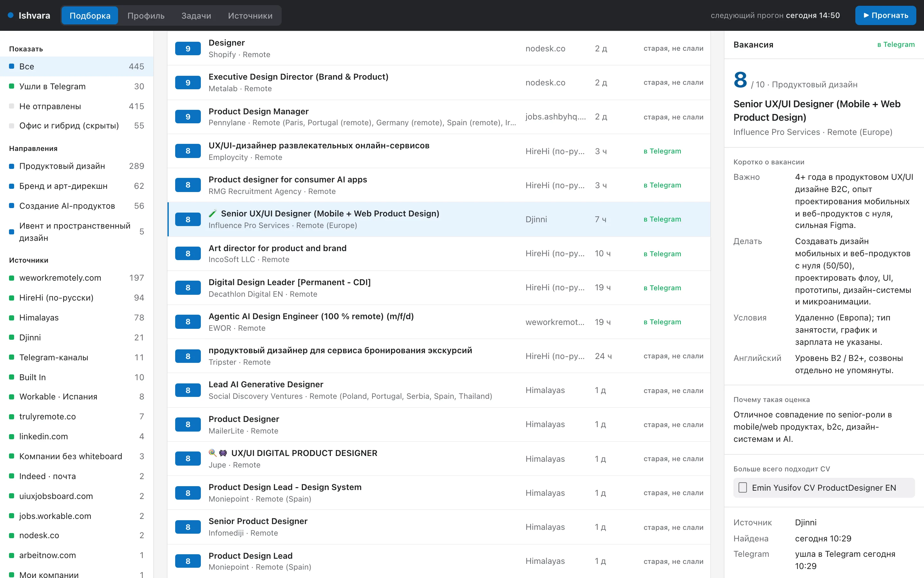
Task: Select jobs.workable.com source
Action: 76,516
